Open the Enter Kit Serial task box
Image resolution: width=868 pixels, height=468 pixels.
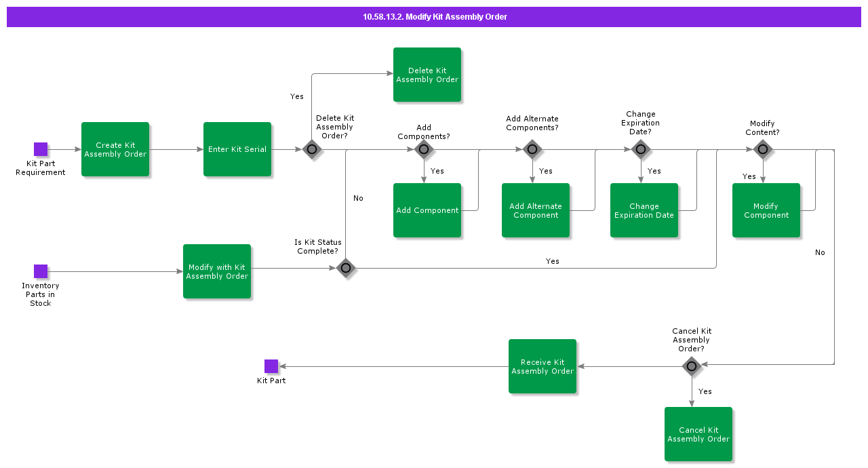[x=237, y=149]
